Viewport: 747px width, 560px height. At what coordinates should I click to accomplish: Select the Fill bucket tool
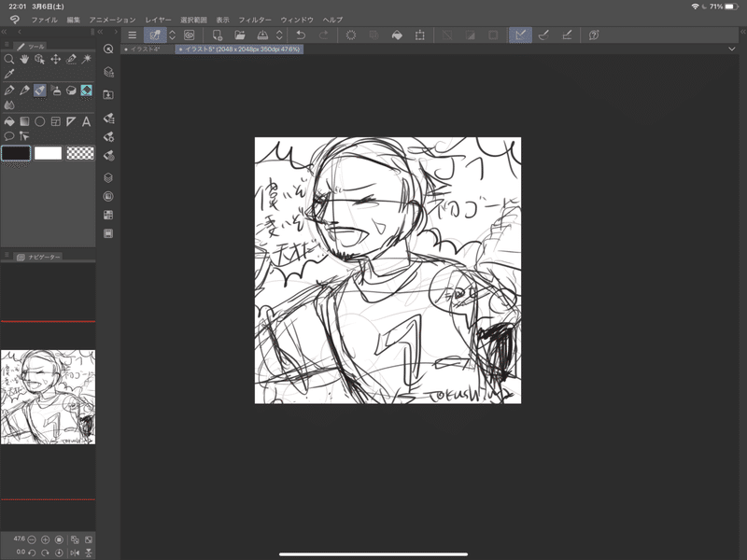pyautogui.click(x=9, y=121)
